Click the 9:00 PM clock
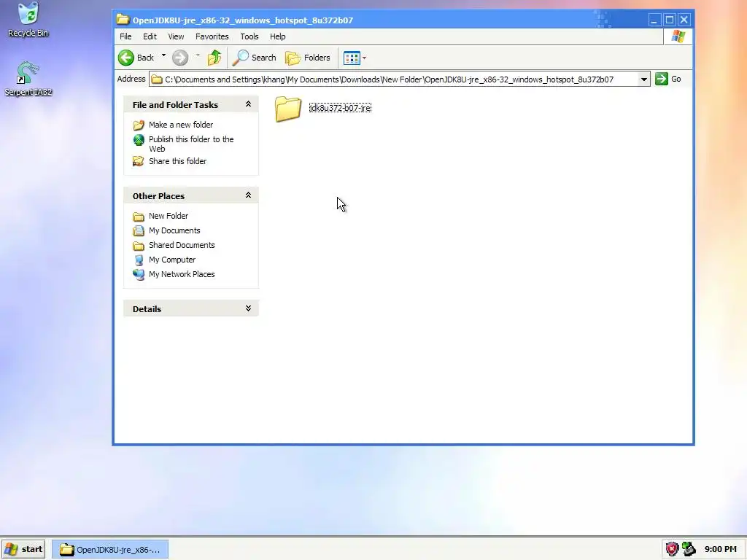This screenshot has height=560, width=747. 720,549
